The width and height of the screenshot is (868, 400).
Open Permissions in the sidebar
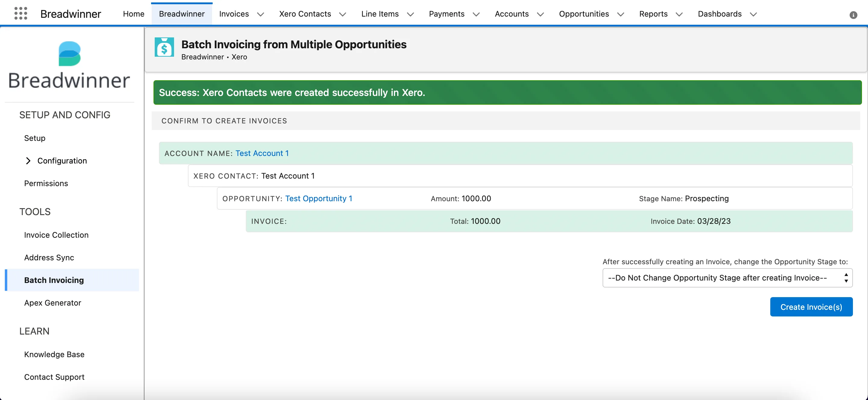coord(46,183)
